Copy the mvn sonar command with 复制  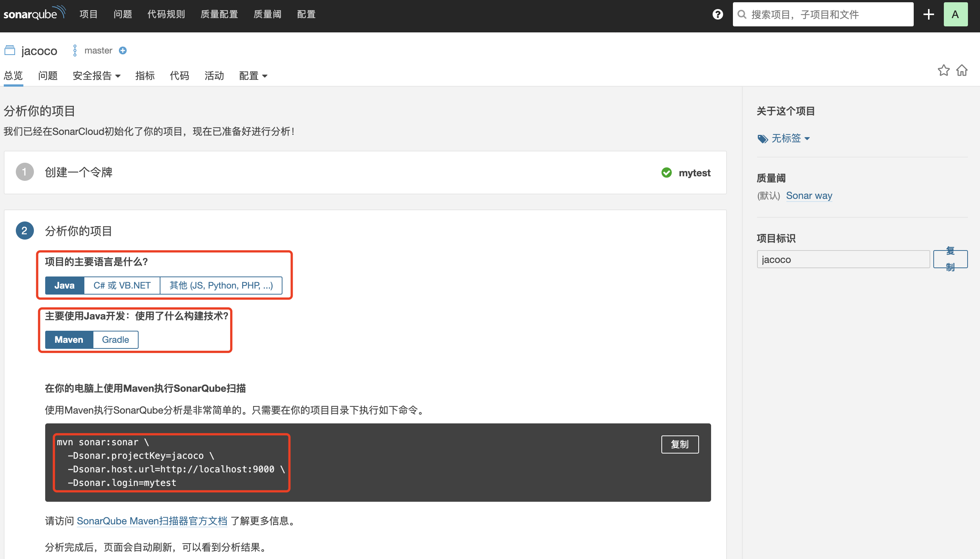[679, 444]
